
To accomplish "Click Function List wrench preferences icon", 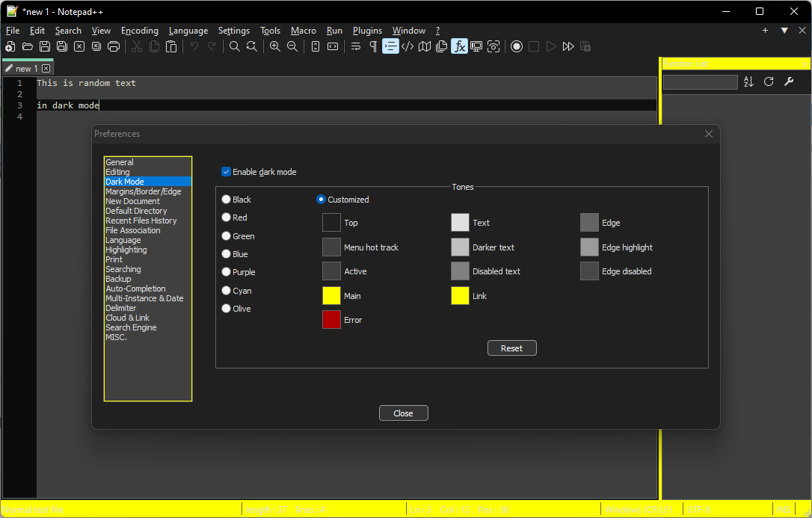I will [790, 81].
